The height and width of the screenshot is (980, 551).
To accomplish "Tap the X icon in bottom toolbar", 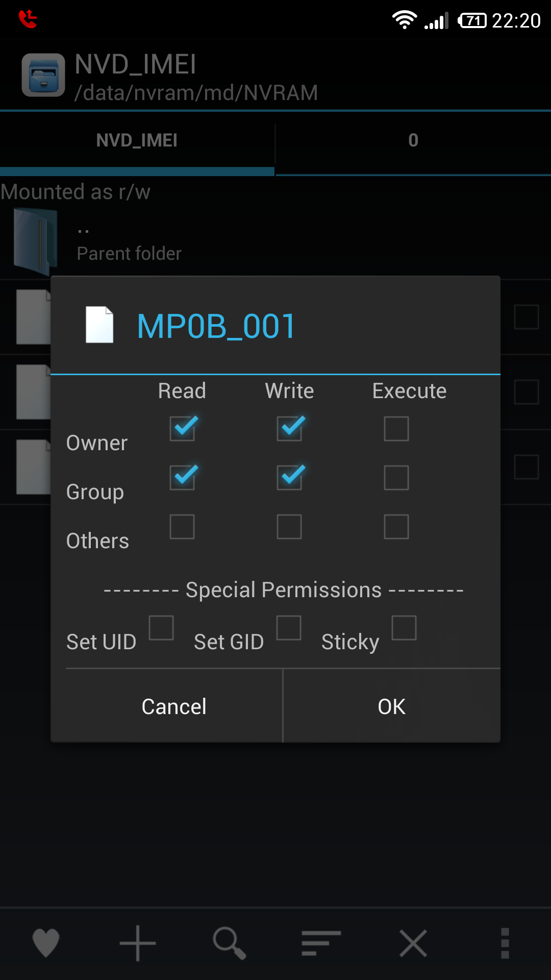I will 413,942.
